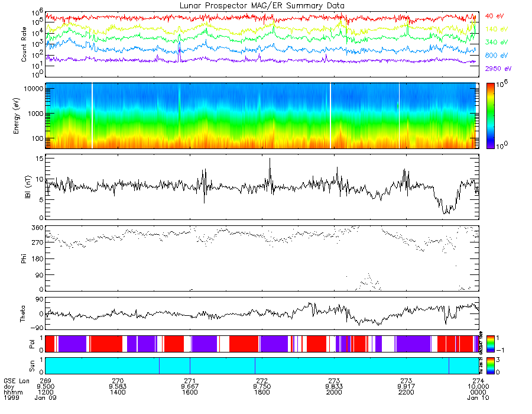Click the '15' tick on the |B| axis
This screenshot has width=532, height=414.
[x=39, y=159]
